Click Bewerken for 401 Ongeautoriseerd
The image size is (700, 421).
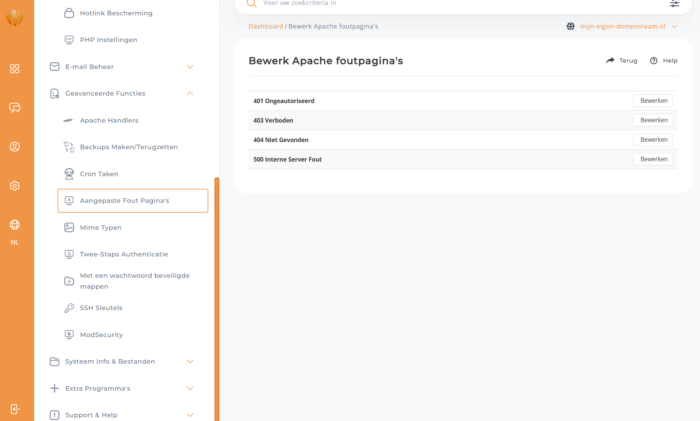(x=653, y=101)
